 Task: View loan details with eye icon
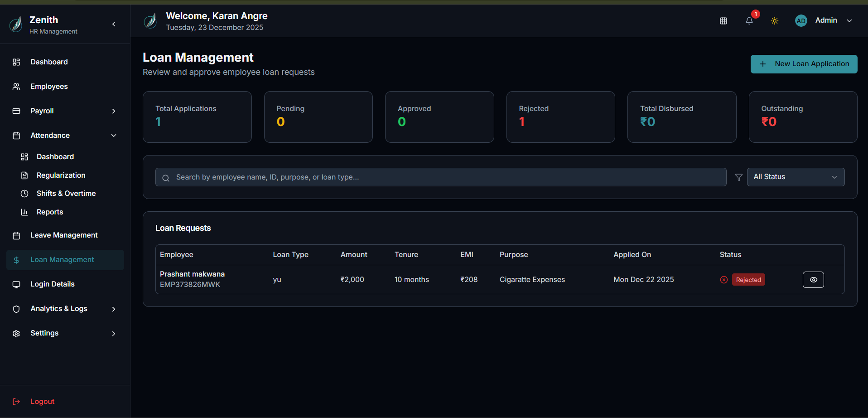click(x=813, y=280)
